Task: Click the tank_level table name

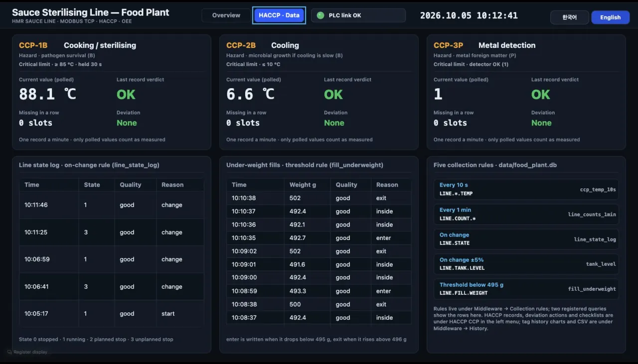Action: (601, 264)
